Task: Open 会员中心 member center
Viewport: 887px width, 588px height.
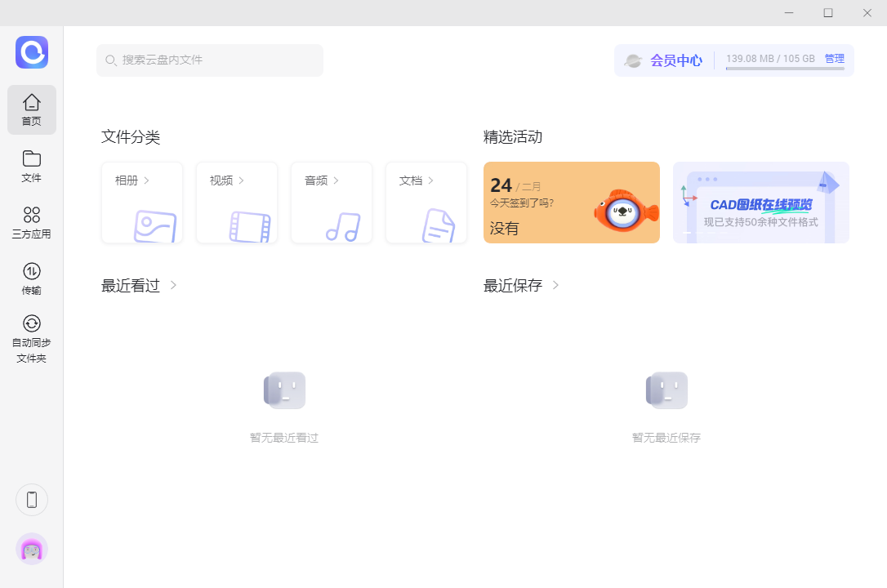Action: pyautogui.click(x=676, y=60)
